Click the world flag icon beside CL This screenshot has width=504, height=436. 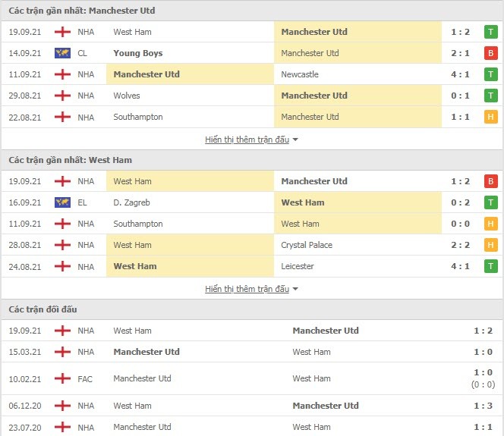coord(63,53)
